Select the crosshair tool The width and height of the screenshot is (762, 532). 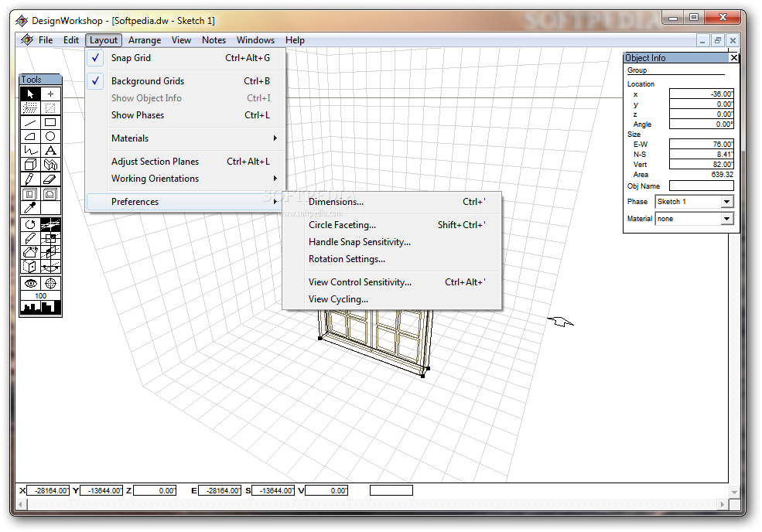(50, 94)
